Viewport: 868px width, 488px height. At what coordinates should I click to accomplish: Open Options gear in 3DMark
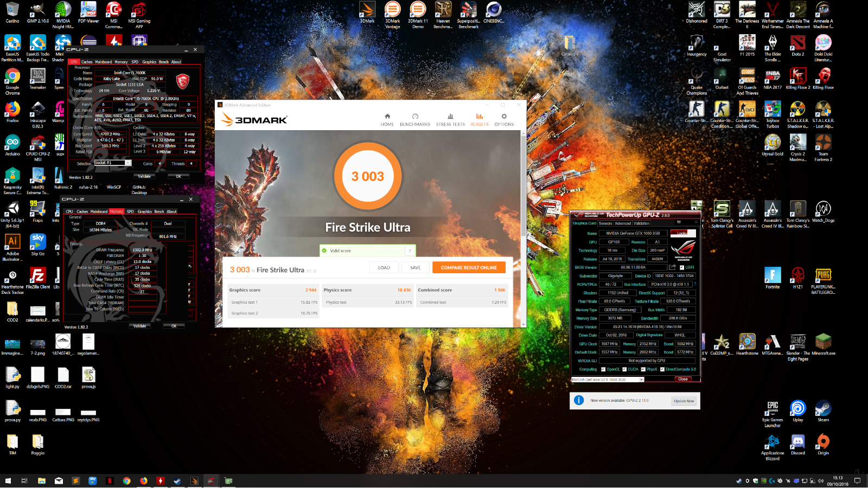(504, 120)
